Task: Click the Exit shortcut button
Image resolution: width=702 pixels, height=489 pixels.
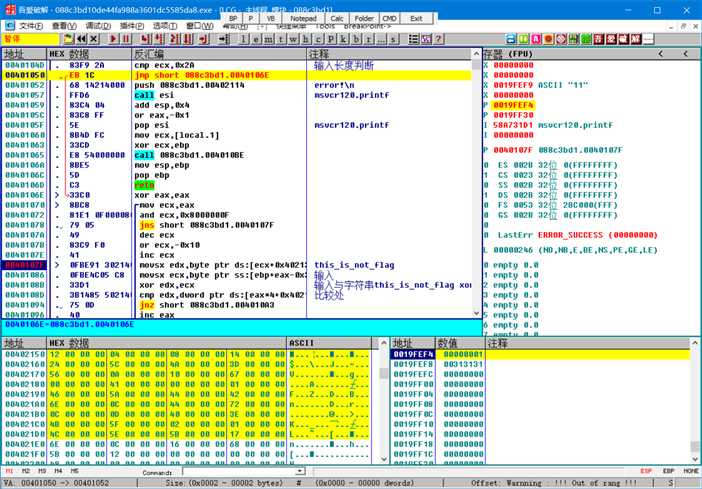Action: coord(416,18)
